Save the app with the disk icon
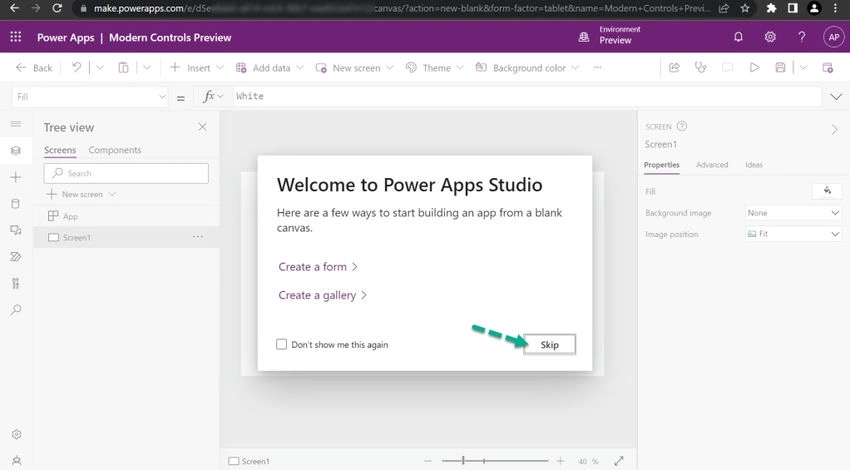Viewport: 850px width, 470px height. coord(780,68)
